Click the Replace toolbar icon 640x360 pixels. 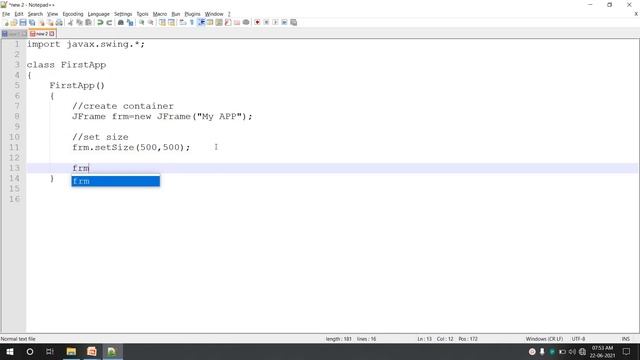click(130, 23)
